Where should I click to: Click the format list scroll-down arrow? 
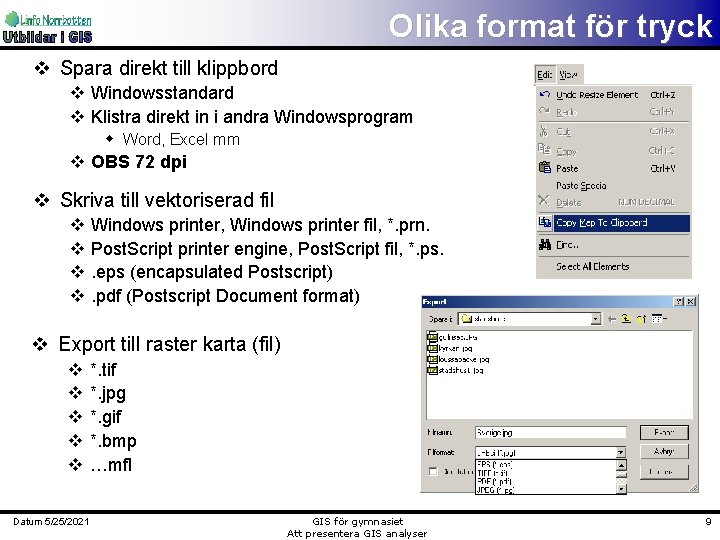[621, 489]
